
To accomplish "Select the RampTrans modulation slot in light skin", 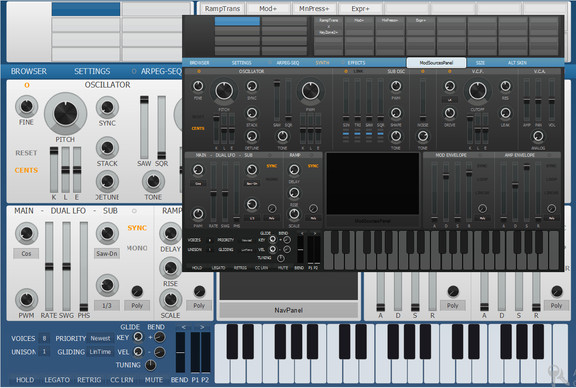I will (222, 8).
